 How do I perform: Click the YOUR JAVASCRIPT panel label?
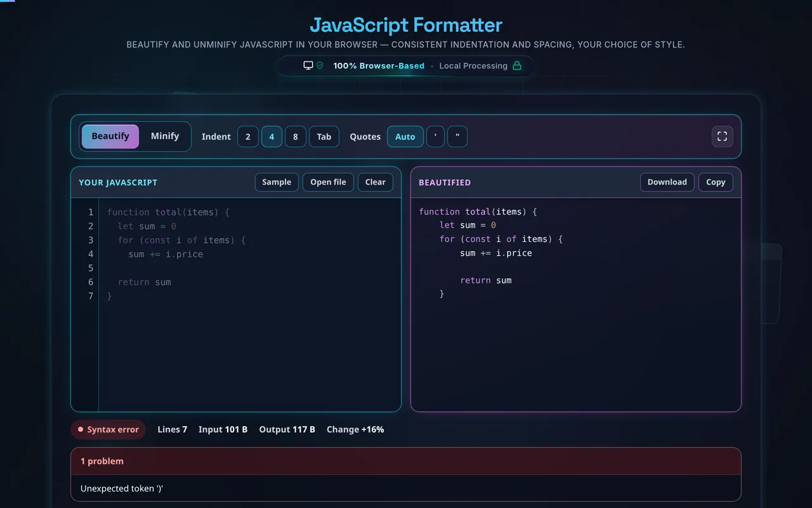[118, 182]
